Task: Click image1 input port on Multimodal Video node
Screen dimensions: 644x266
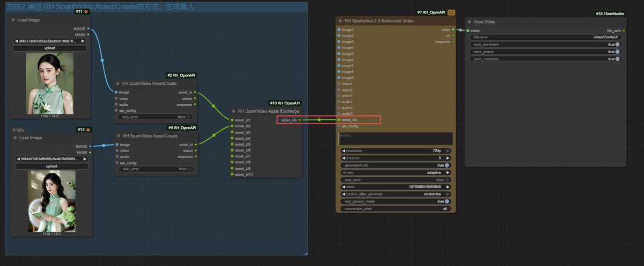Action: point(339,30)
